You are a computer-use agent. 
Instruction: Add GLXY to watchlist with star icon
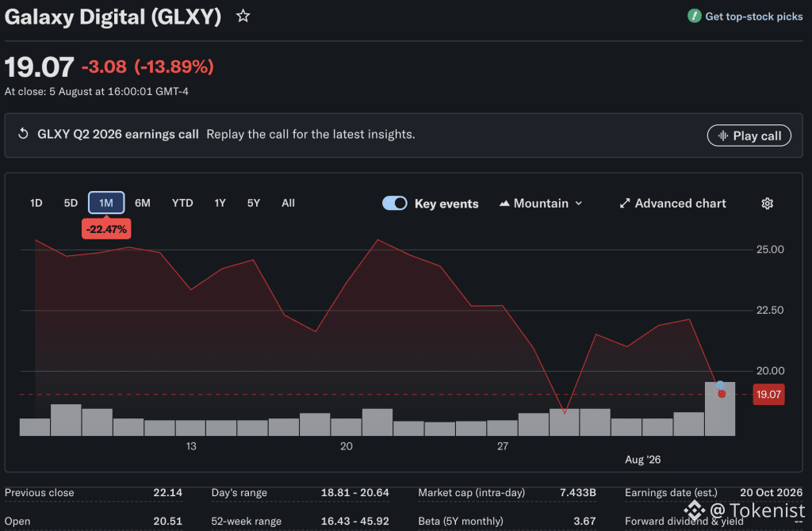click(x=243, y=17)
